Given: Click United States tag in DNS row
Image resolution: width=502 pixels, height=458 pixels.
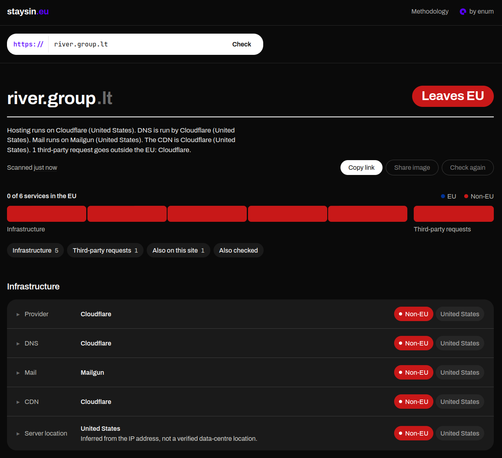Looking at the screenshot, I should 460,343.
